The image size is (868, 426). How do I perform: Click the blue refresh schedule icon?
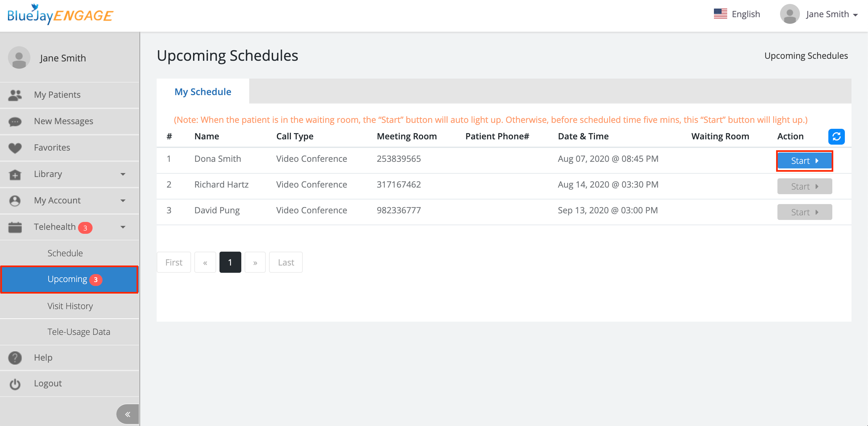pos(836,137)
